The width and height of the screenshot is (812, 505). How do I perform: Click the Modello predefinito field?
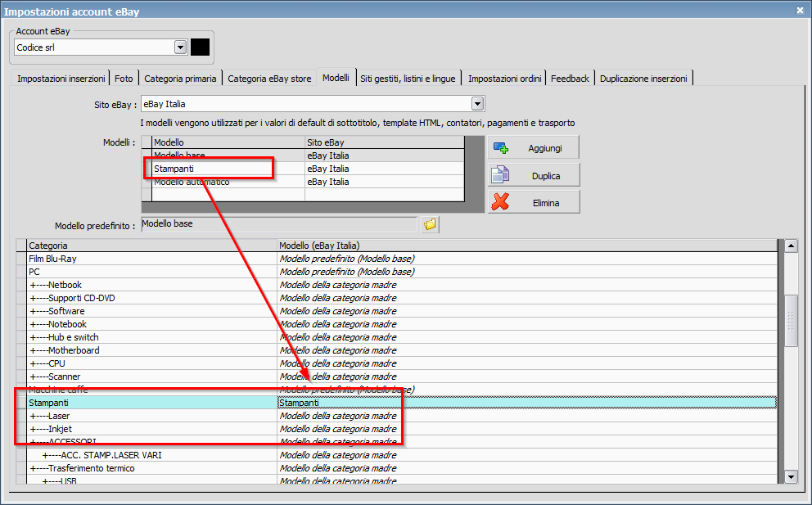[x=278, y=224]
